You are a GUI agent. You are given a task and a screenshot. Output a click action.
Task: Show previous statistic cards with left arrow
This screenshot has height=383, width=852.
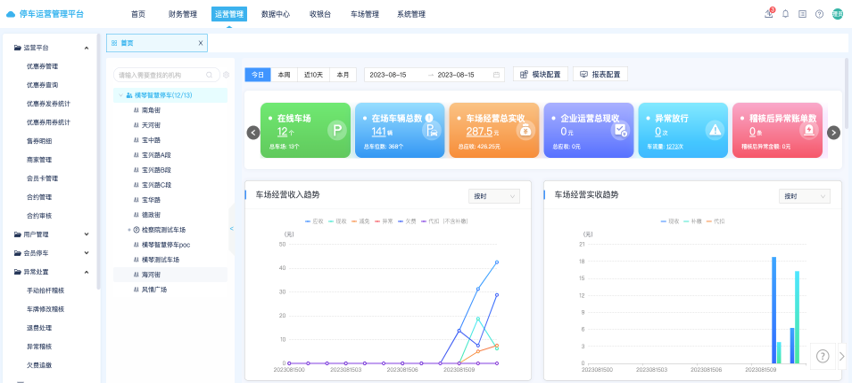click(x=253, y=133)
